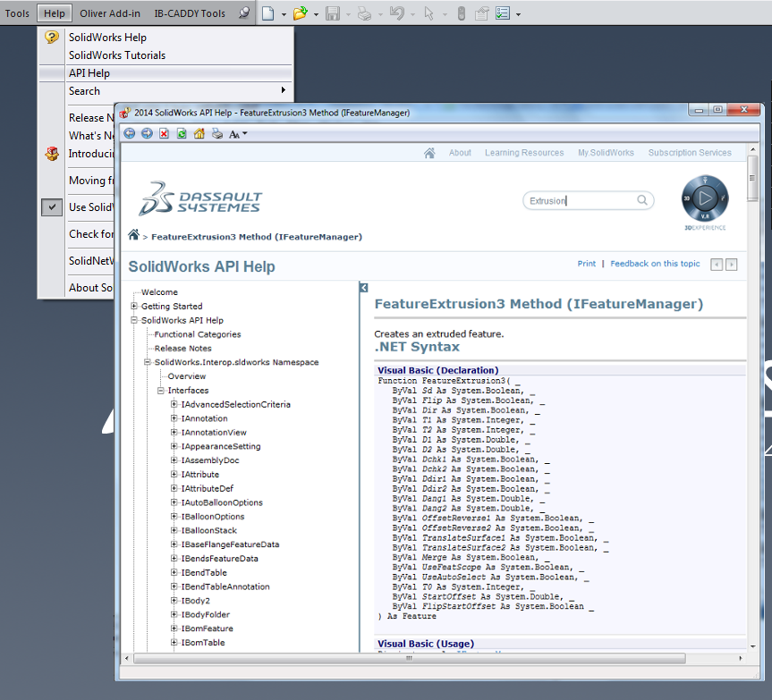Expand the IAnnotation interface node
The width and height of the screenshot is (772, 700).
tap(174, 418)
